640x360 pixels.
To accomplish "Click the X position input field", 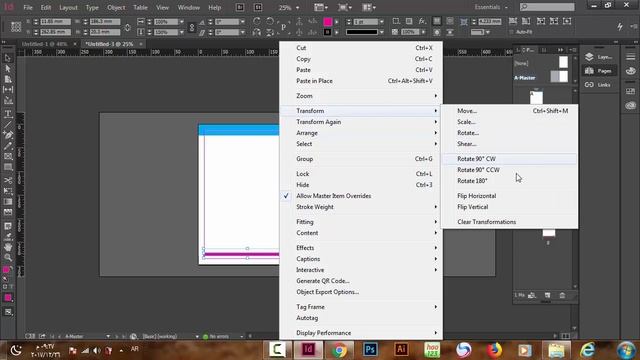I will [55, 22].
